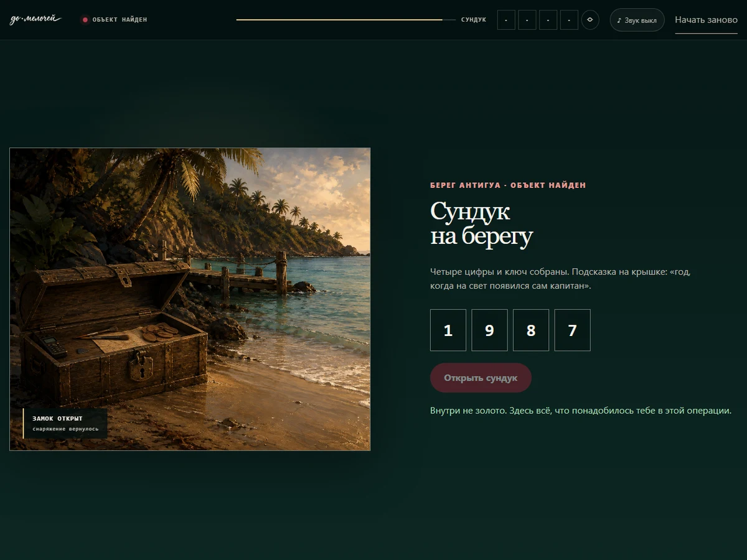Image resolution: width=747 pixels, height=560 pixels.
Task: Select the code digit box showing 7
Action: click(573, 330)
